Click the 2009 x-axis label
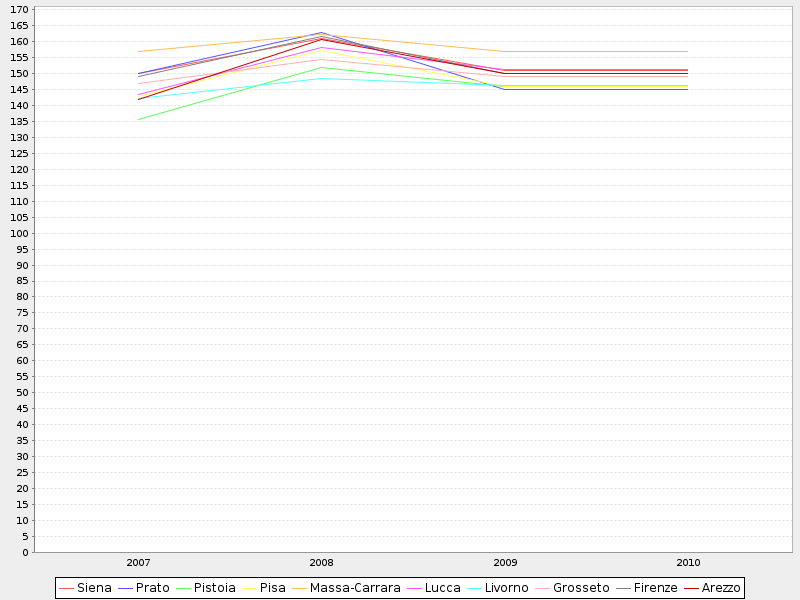 [x=505, y=563]
